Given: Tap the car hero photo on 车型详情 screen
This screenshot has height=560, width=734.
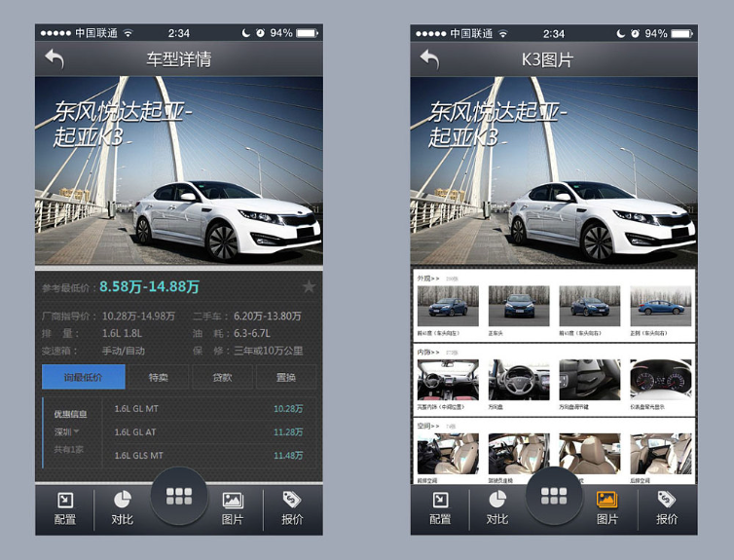Looking at the screenshot, I should (179, 170).
